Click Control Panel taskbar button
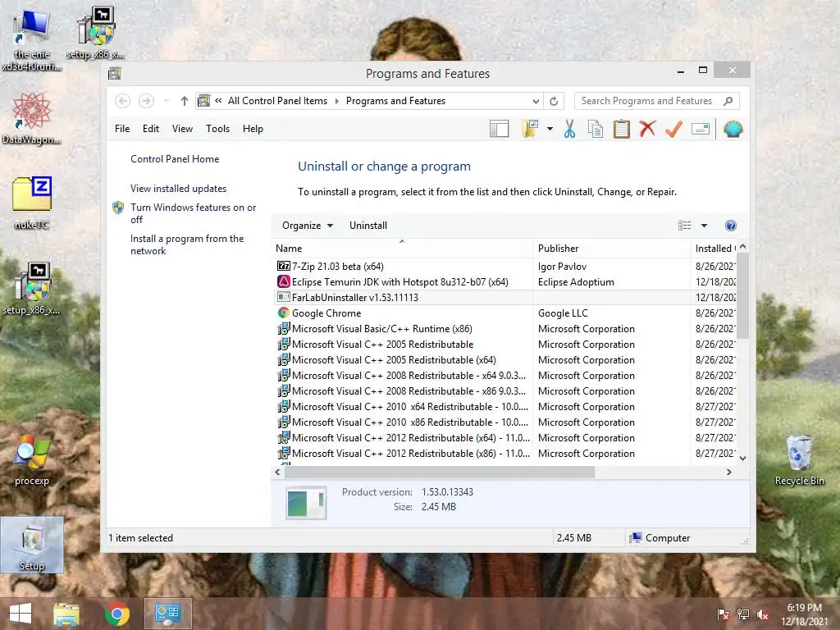 (167, 614)
